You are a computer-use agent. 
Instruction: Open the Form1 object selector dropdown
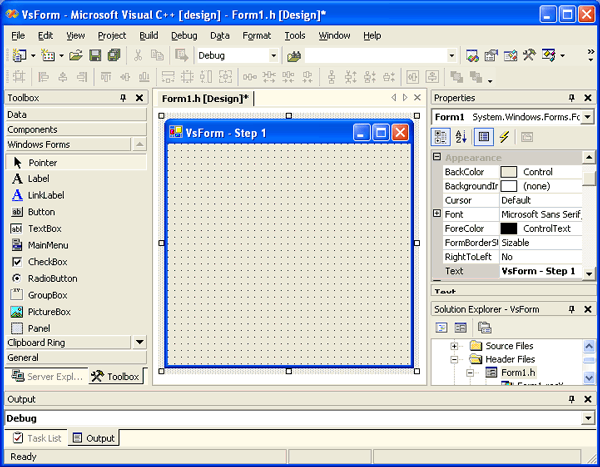point(587,117)
